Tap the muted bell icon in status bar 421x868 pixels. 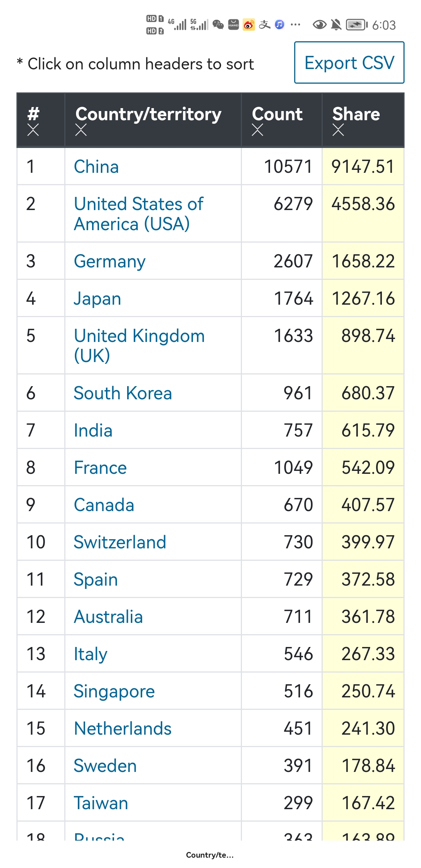[x=336, y=25]
